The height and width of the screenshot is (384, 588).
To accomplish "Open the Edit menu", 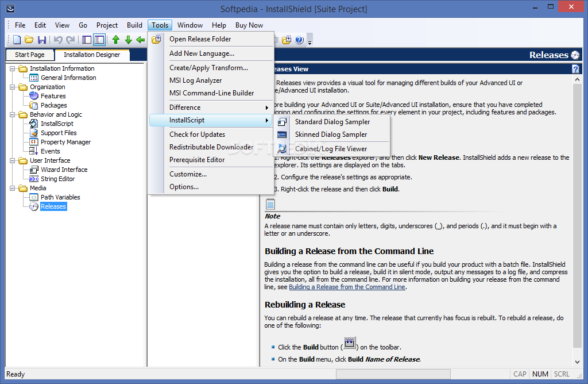I will [x=40, y=25].
